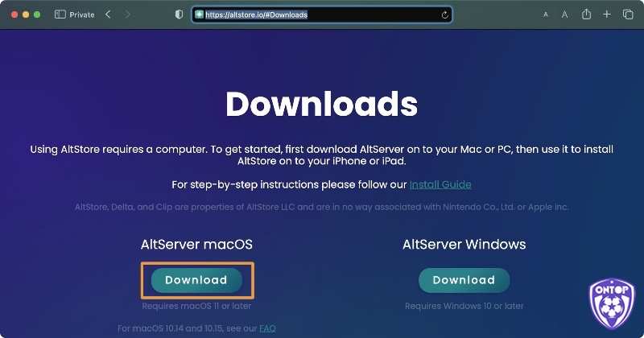Screen dimensions: 644x338
Task: Click the Private browsing label
Action: coord(82,14)
